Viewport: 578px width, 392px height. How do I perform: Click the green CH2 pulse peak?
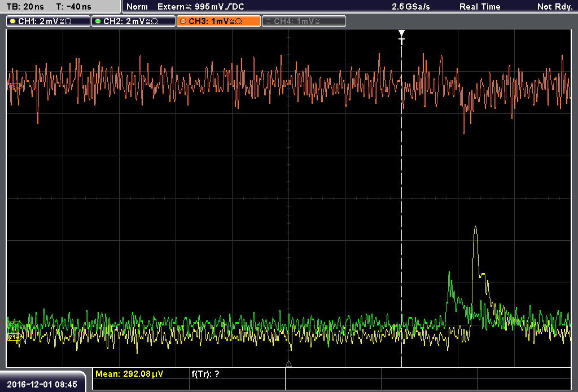449,274
